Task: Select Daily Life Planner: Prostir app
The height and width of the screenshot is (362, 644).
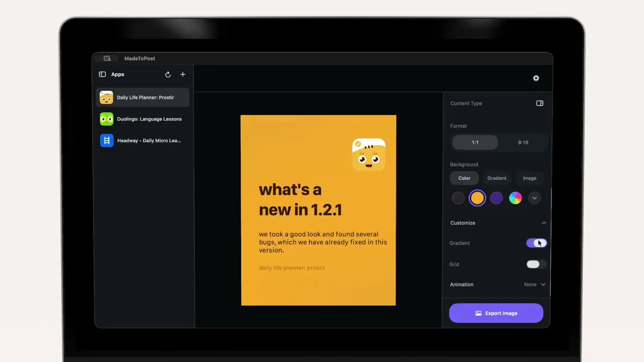Action: (x=143, y=98)
